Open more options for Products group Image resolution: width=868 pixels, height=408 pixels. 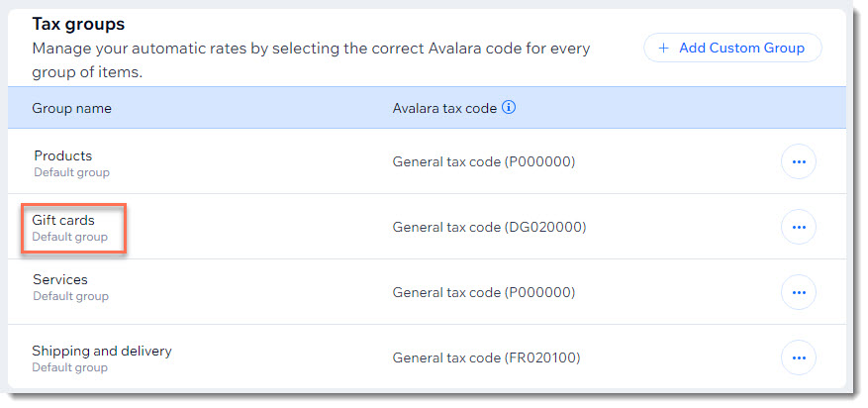[799, 161]
